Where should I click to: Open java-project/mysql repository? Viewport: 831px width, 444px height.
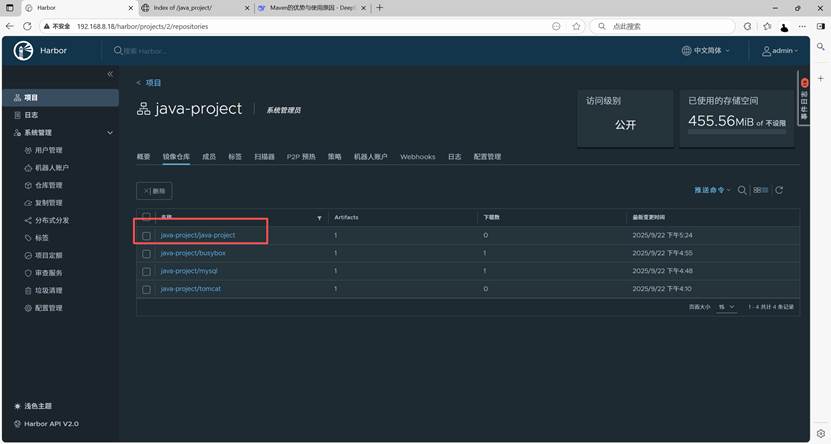(x=189, y=271)
